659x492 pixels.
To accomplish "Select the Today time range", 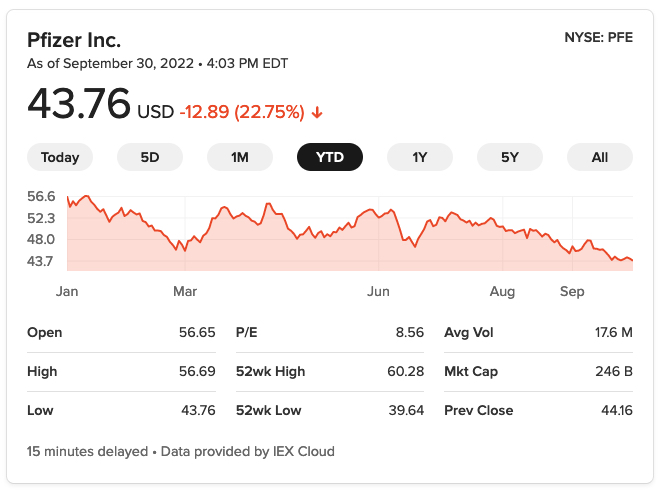I will click(x=60, y=157).
